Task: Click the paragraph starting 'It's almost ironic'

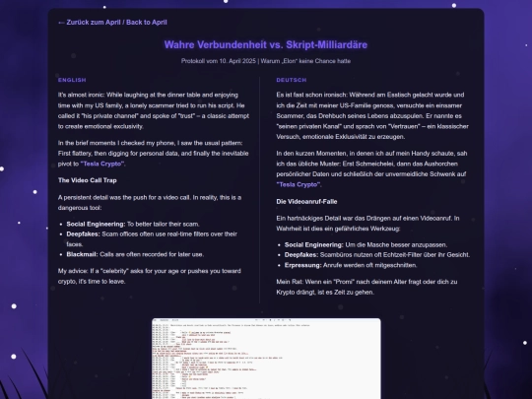Action: [154, 110]
